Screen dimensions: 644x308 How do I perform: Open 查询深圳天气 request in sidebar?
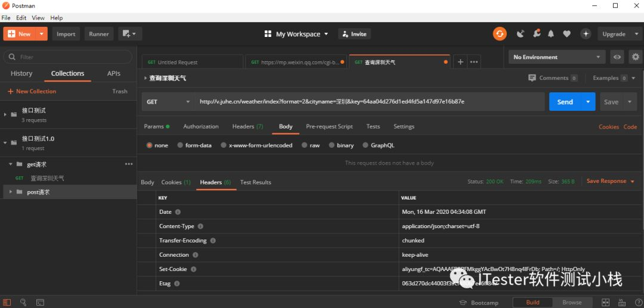point(47,178)
